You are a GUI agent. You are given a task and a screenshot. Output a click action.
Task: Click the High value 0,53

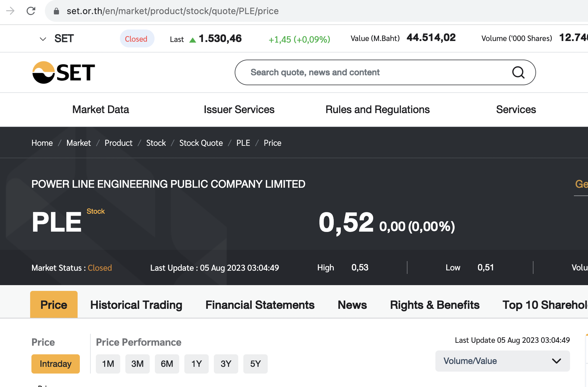pyautogui.click(x=360, y=268)
